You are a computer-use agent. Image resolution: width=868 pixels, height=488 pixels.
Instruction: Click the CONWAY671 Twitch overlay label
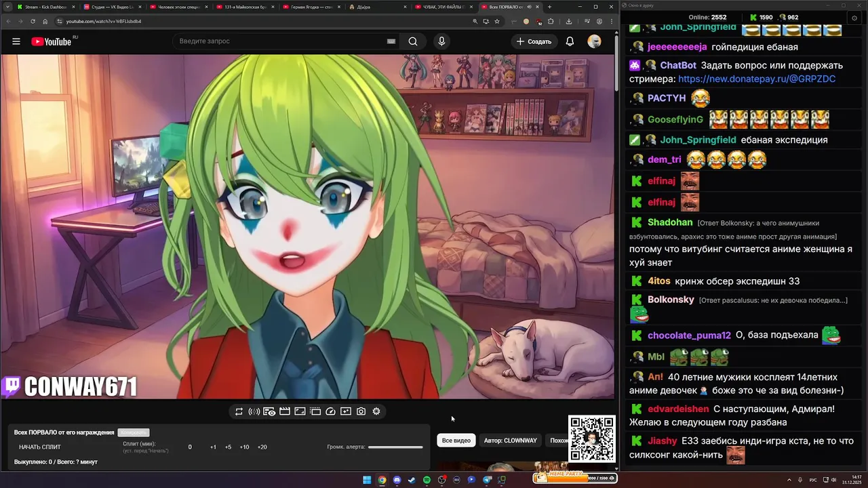70,387
